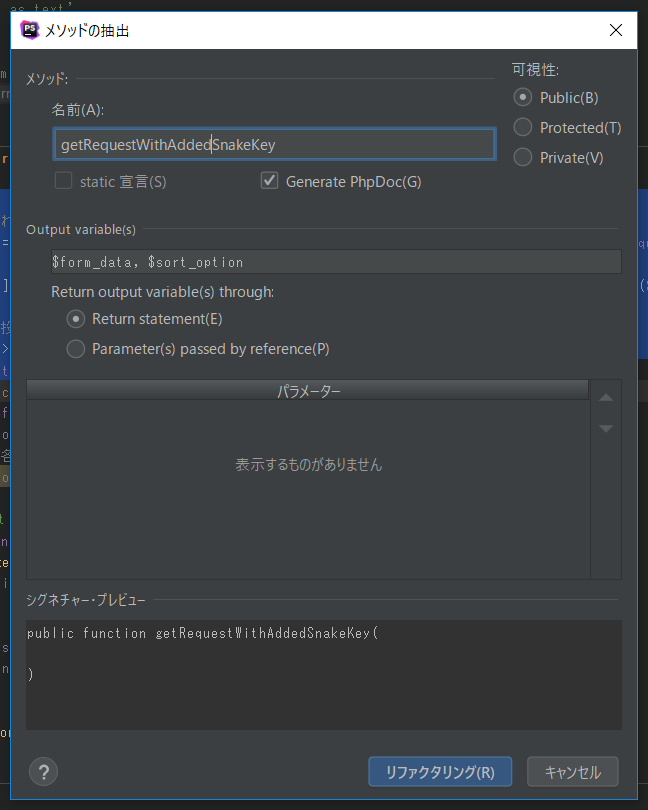Close the メソッドの抽出 dialog
648x810 pixels.
coord(615,30)
